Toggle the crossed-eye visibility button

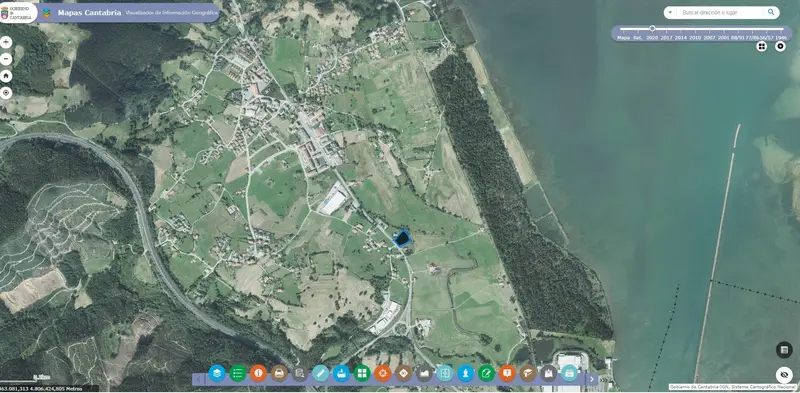click(784, 375)
